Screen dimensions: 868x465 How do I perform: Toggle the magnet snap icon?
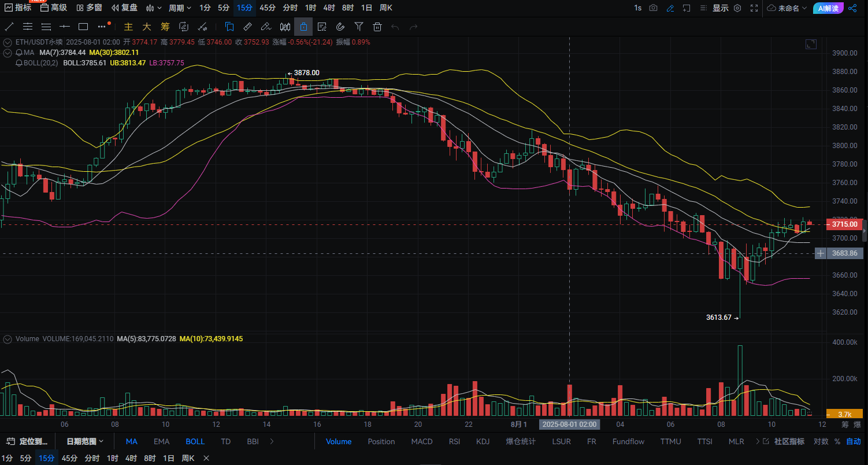pos(340,27)
